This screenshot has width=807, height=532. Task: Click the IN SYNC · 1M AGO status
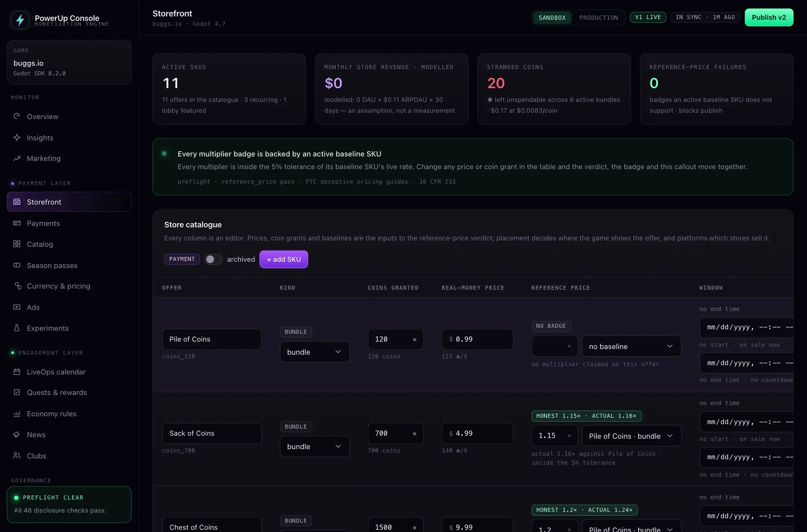point(705,18)
